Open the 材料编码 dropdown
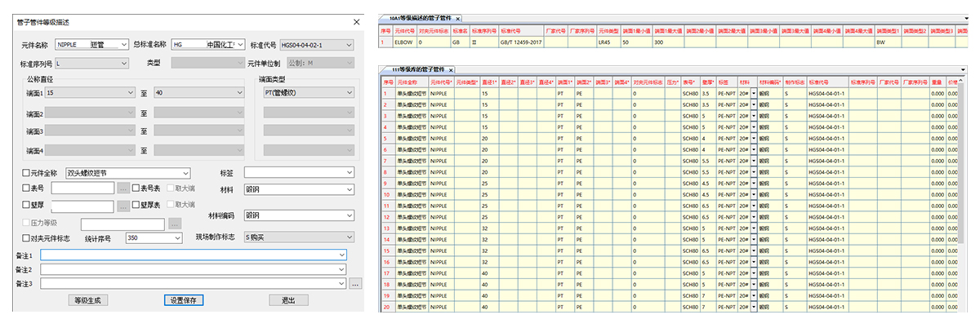 [x=298, y=216]
